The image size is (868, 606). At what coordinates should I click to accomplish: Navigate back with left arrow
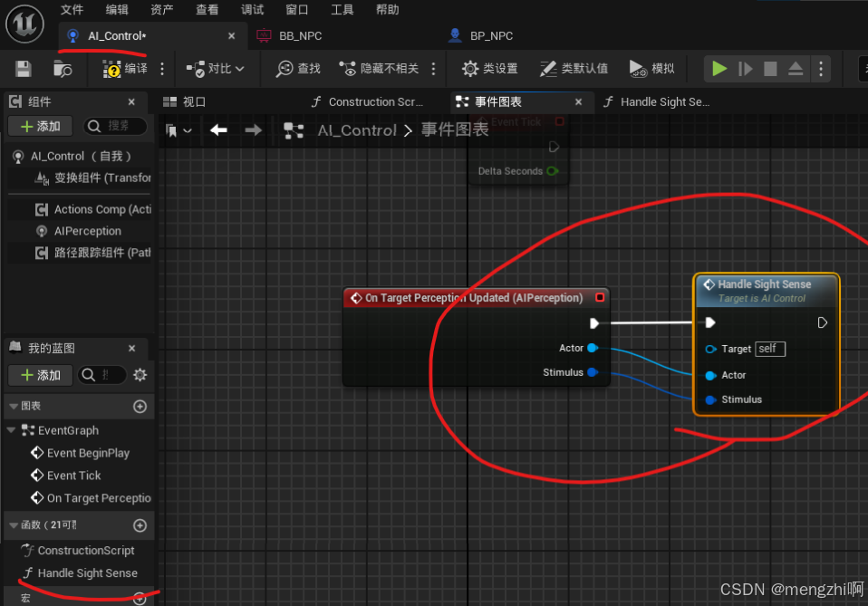pos(218,130)
